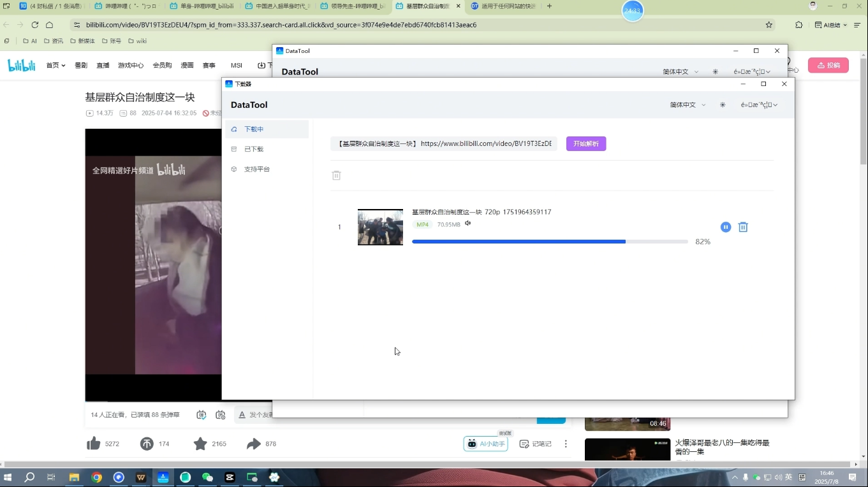Delete the downloading video using its trash icon

[x=743, y=227]
